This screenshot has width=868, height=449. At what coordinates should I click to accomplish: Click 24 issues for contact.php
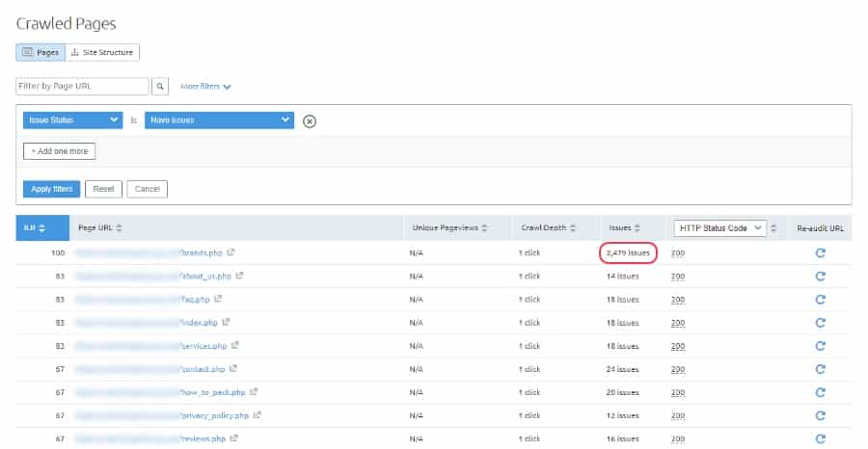point(622,369)
